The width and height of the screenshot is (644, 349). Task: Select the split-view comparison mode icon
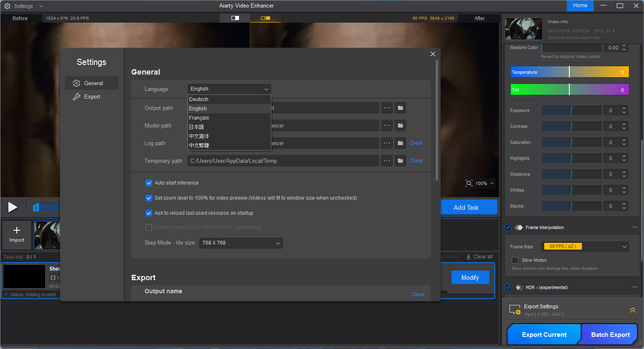pyautogui.click(x=265, y=18)
